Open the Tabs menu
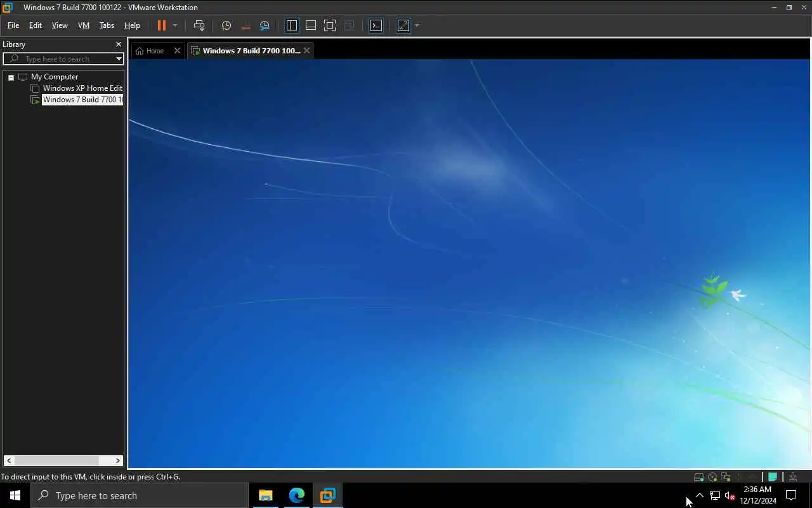Screen dimensions: 812x508 click(x=107, y=25)
